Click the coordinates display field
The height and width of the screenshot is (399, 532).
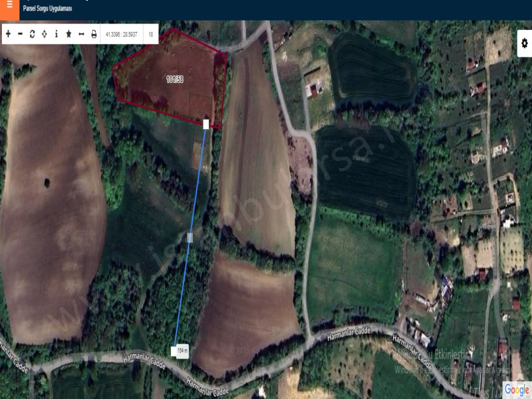click(x=121, y=34)
